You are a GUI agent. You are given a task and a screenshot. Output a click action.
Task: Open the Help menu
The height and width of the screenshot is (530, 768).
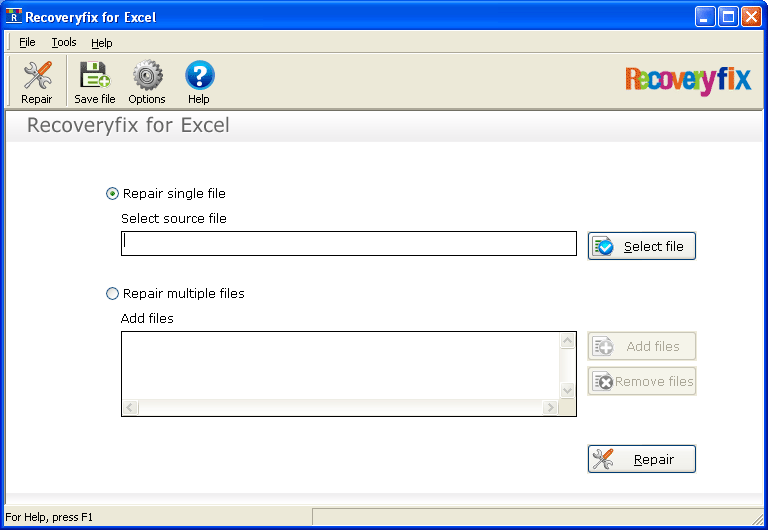102,43
